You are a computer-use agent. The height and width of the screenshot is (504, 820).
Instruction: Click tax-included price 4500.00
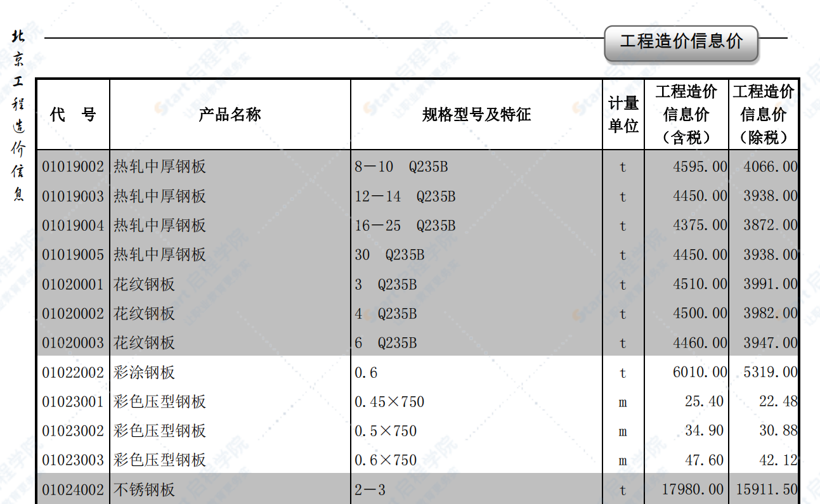(x=700, y=314)
